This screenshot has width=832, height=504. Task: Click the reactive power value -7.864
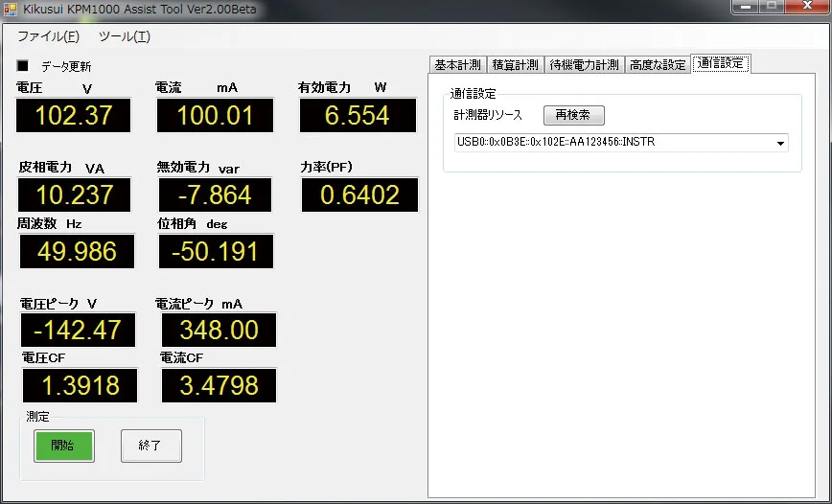[x=215, y=195]
